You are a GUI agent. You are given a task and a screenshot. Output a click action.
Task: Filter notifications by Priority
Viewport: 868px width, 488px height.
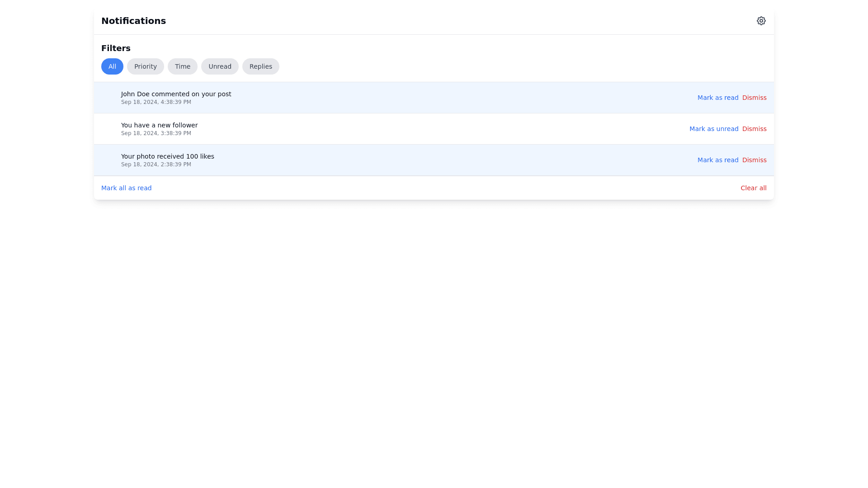click(145, 66)
